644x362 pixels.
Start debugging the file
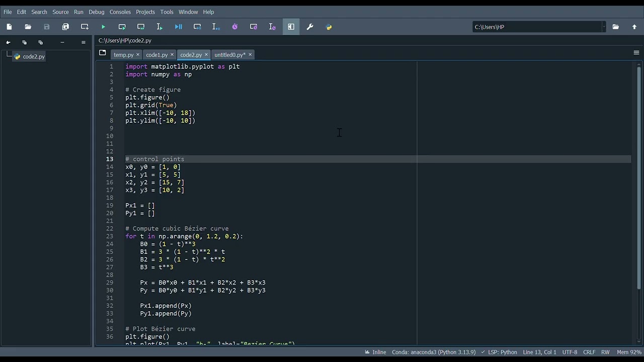179,27
